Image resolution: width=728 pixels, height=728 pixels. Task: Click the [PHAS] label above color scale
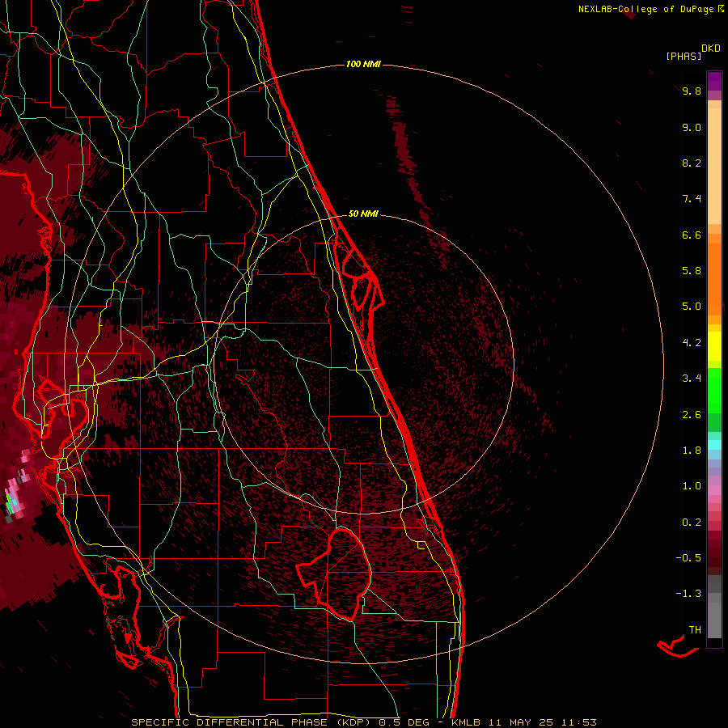click(684, 56)
